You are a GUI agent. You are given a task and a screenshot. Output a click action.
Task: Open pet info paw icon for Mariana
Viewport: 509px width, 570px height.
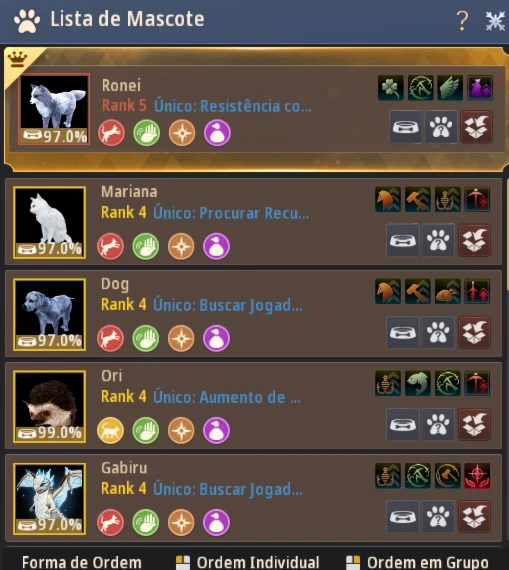438,240
